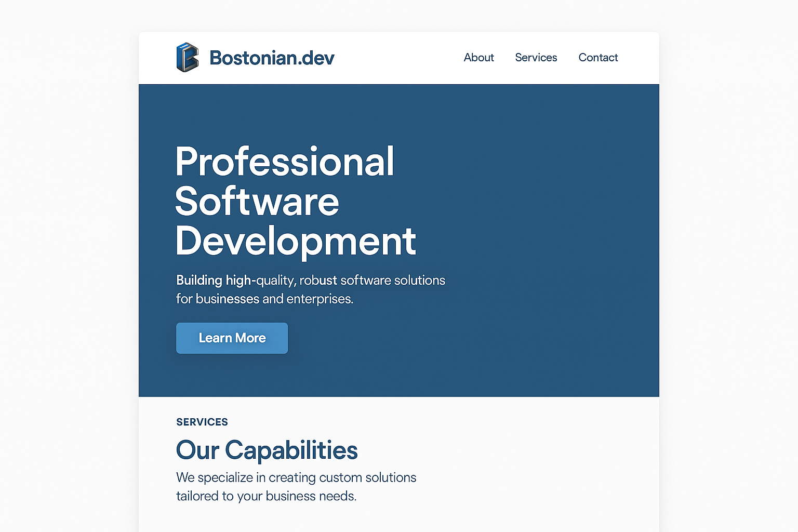The image size is (798, 532).
Task: Click the gray page margin left of card
Action: (68, 260)
